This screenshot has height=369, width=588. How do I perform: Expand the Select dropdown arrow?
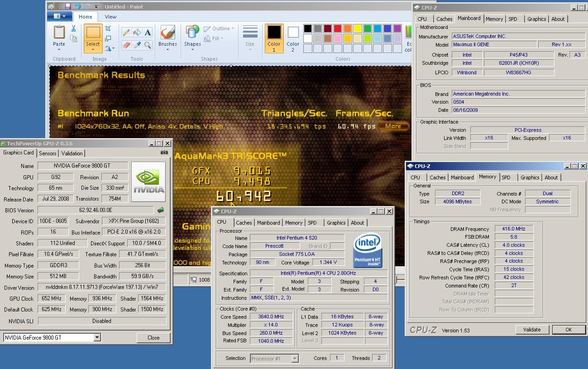93,50
